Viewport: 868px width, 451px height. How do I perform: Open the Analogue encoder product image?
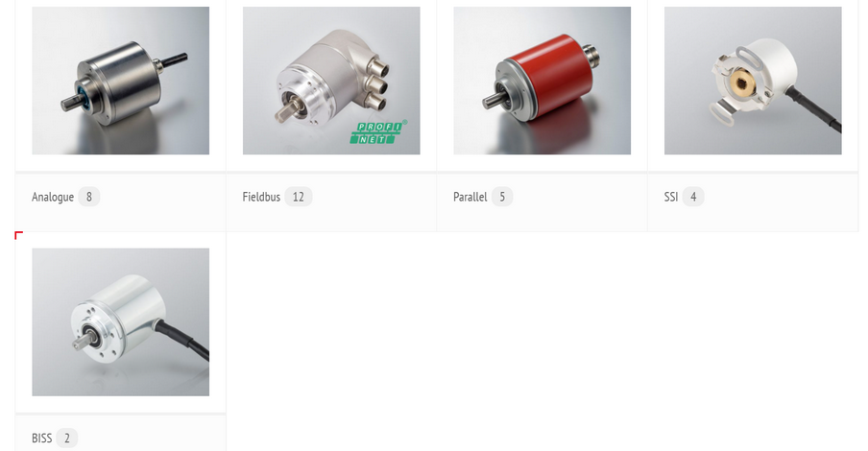pyautogui.click(x=121, y=81)
